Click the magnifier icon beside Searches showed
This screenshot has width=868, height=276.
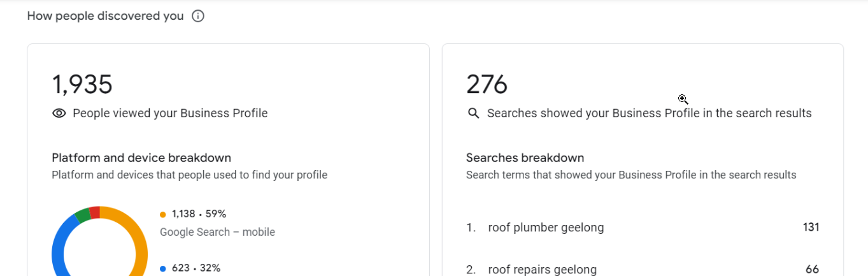pyautogui.click(x=473, y=113)
